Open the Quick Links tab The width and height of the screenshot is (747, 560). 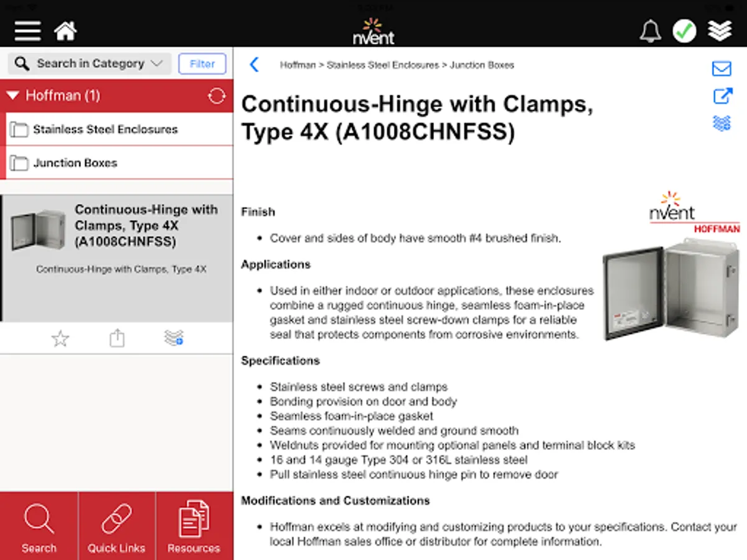pos(116,526)
